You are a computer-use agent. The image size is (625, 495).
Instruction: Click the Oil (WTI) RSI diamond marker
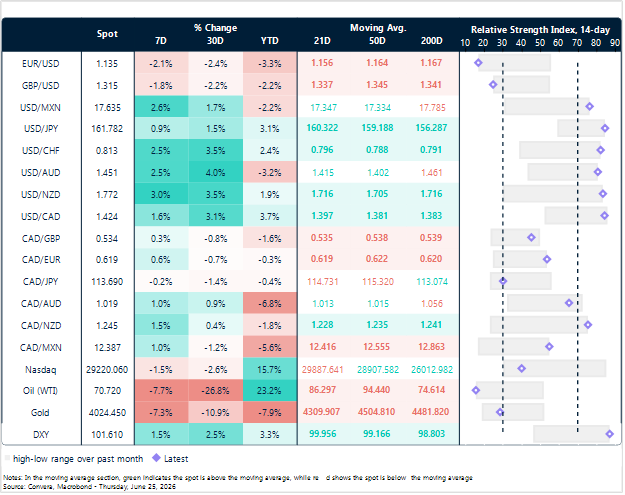pyautogui.click(x=476, y=390)
